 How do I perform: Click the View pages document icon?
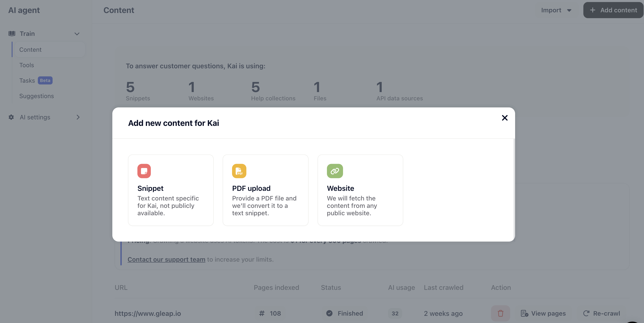[524, 313]
